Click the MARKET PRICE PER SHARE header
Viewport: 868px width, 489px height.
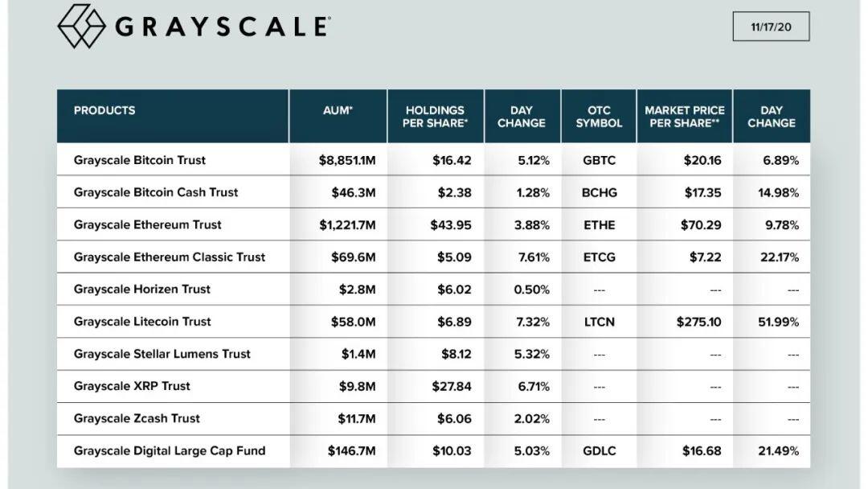click(x=685, y=117)
